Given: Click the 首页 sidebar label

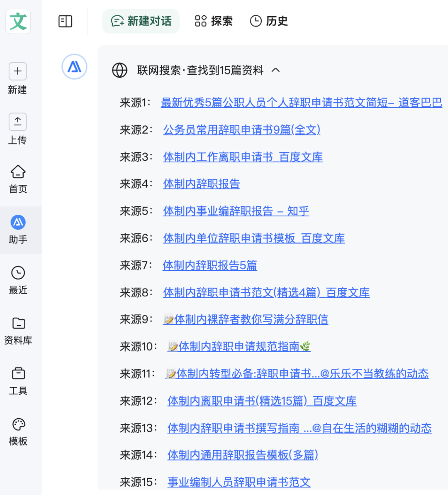Looking at the screenshot, I should click(x=18, y=189).
